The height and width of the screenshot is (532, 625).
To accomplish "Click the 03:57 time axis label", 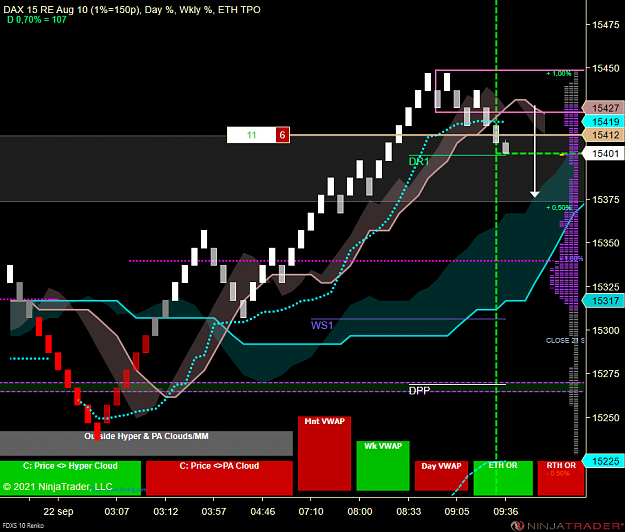I will click(214, 512).
